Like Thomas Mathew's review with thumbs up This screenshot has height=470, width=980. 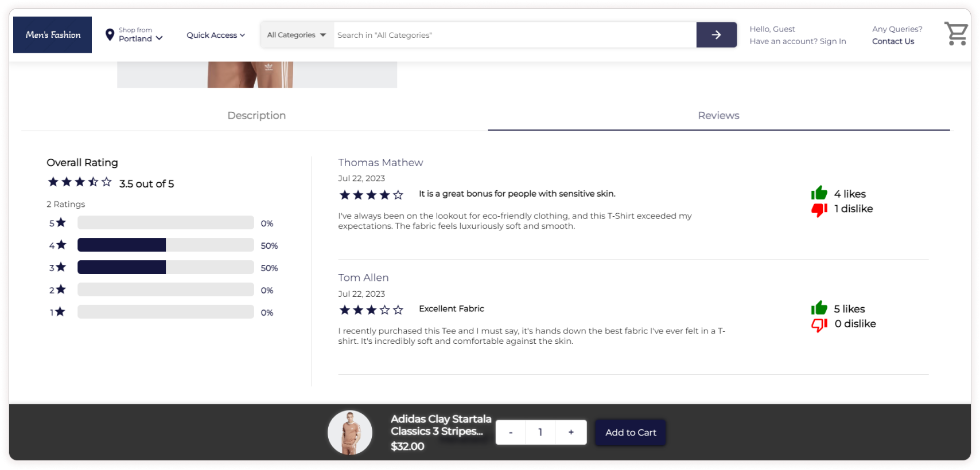(819, 193)
